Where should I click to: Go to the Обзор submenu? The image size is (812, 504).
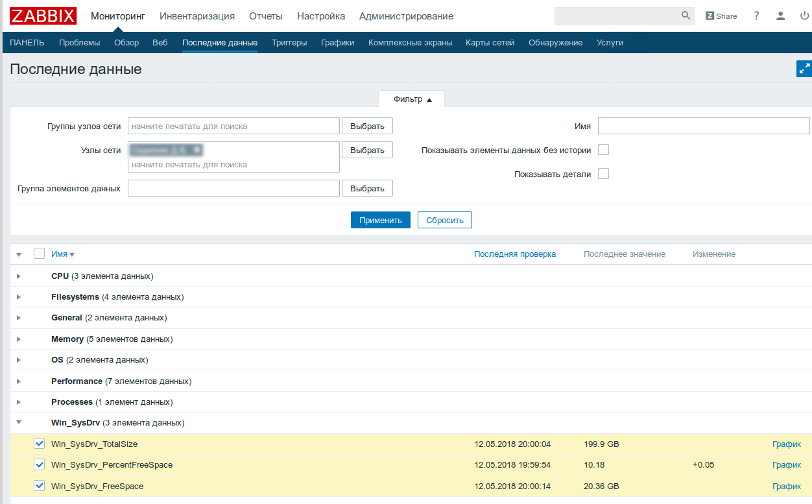click(x=126, y=43)
